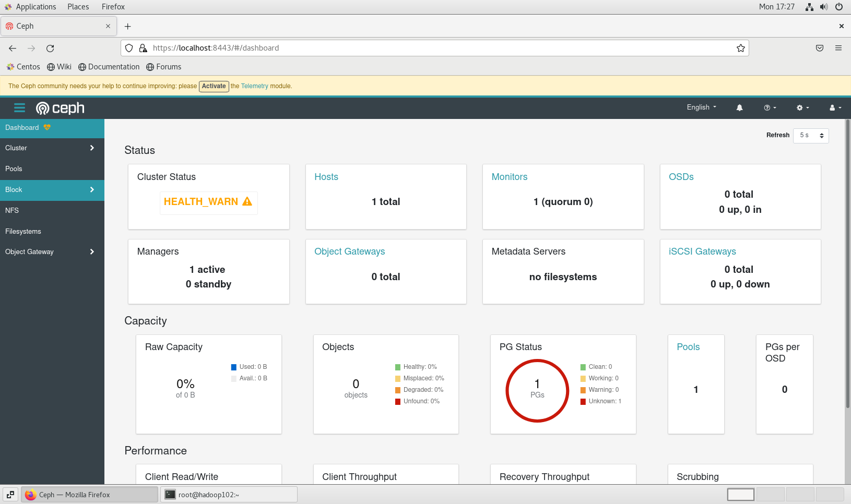
Task: Reload the page with browser refresh icon
Action: (x=50, y=48)
